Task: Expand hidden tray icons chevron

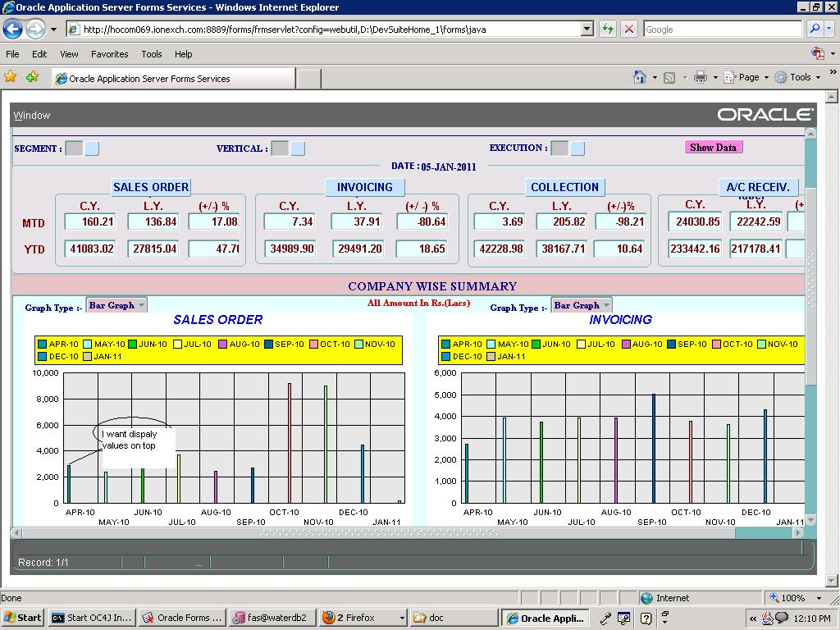Action: pyautogui.click(x=753, y=619)
